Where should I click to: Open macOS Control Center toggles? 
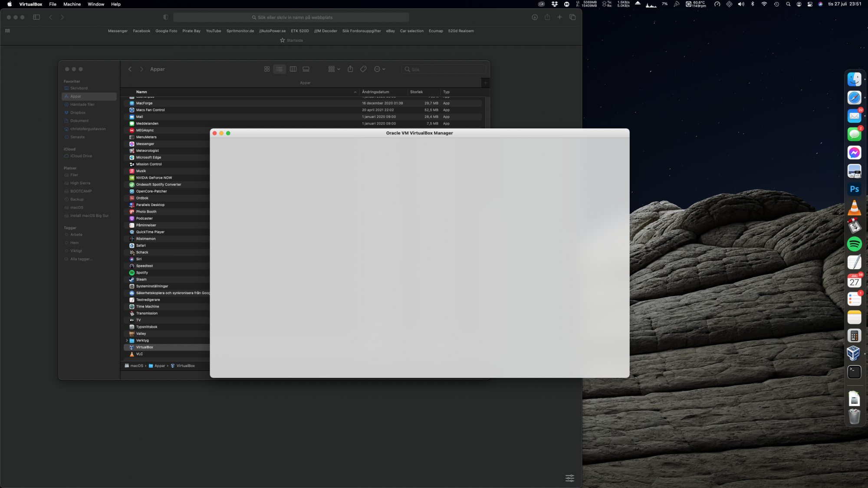coord(810,4)
